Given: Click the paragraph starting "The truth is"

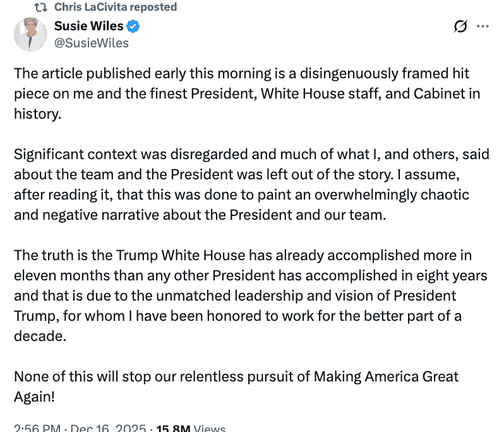Looking at the screenshot, I should 251,296.
